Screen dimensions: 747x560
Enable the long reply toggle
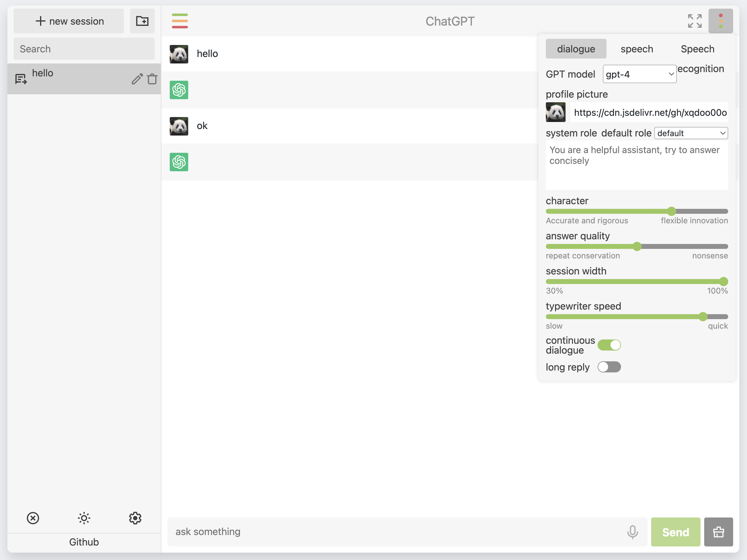pos(609,367)
